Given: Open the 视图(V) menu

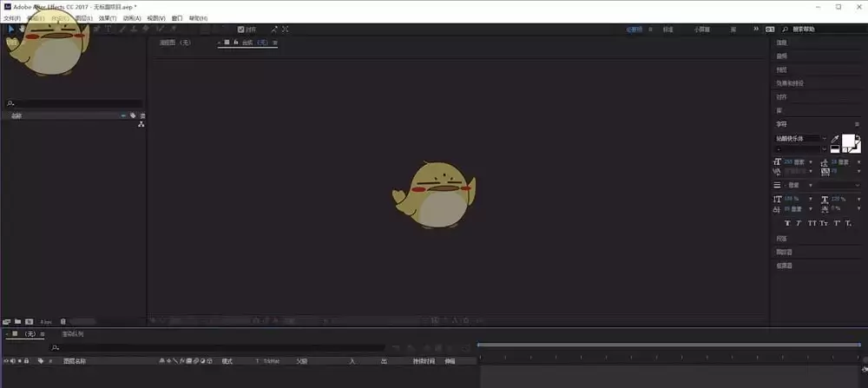Looking at the screenshot, I should (156, 18).
